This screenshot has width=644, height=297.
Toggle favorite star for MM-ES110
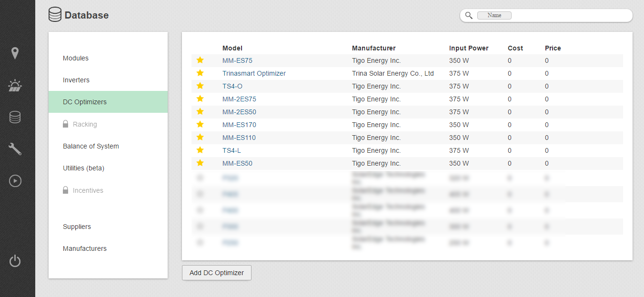pos(200,137)
